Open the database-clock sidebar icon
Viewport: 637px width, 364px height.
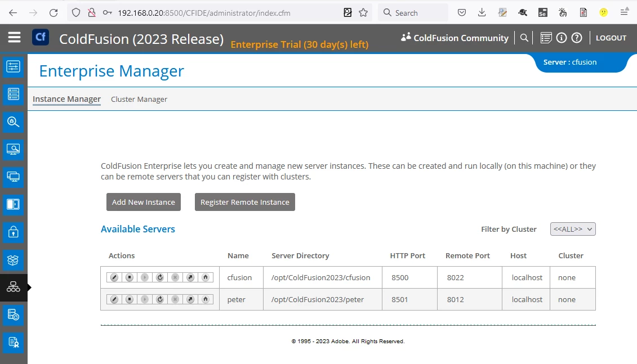(14, 315)
